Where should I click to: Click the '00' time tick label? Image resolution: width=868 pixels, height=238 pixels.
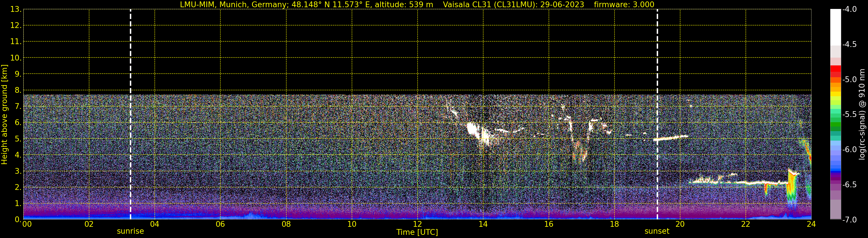pyautogui.click(x=27, y=224)
